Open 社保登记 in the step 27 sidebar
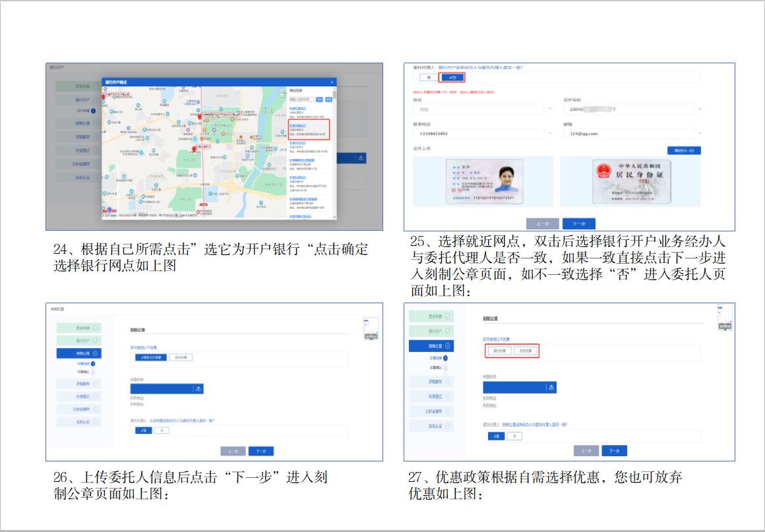This screenshot has width=765, height=532. click(x=431, y=396)
